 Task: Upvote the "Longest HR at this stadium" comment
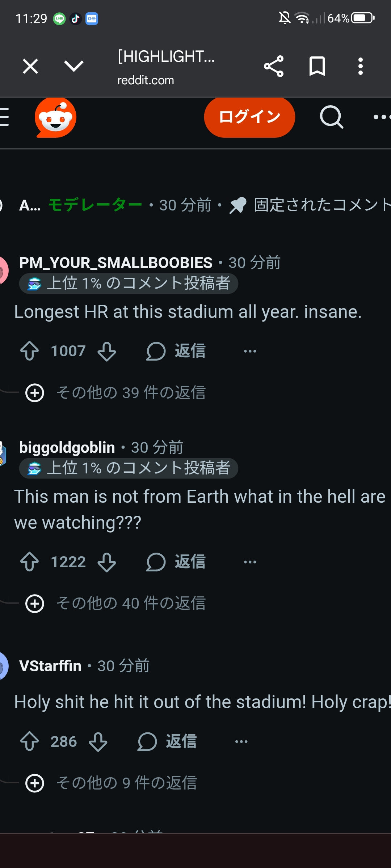tap(30, 351)
